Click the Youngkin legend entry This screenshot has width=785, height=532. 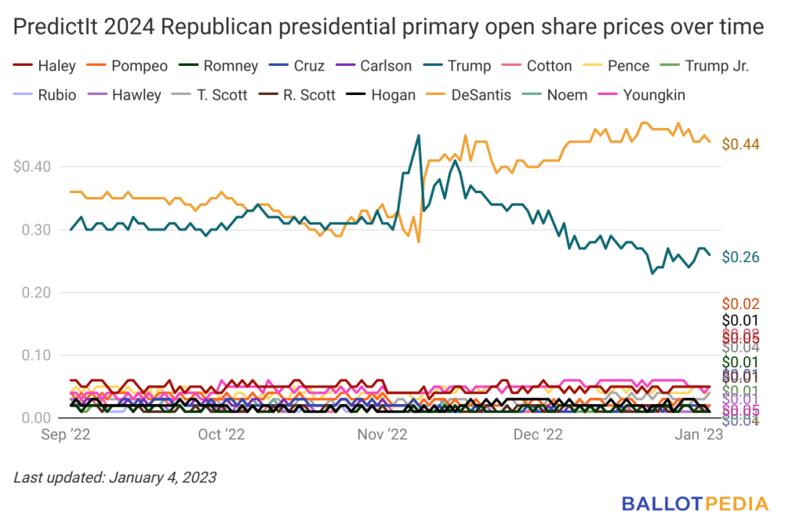click(642, 94)
